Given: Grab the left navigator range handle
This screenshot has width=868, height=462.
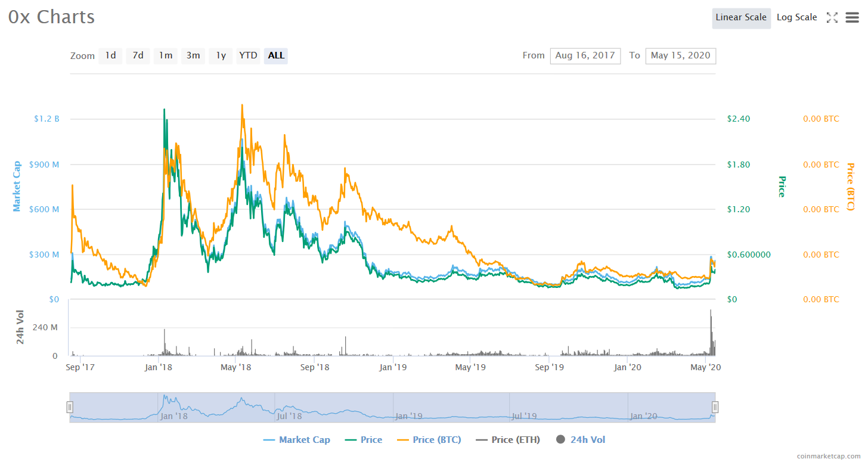Looking at the screenshot, I should coord(70,407).
